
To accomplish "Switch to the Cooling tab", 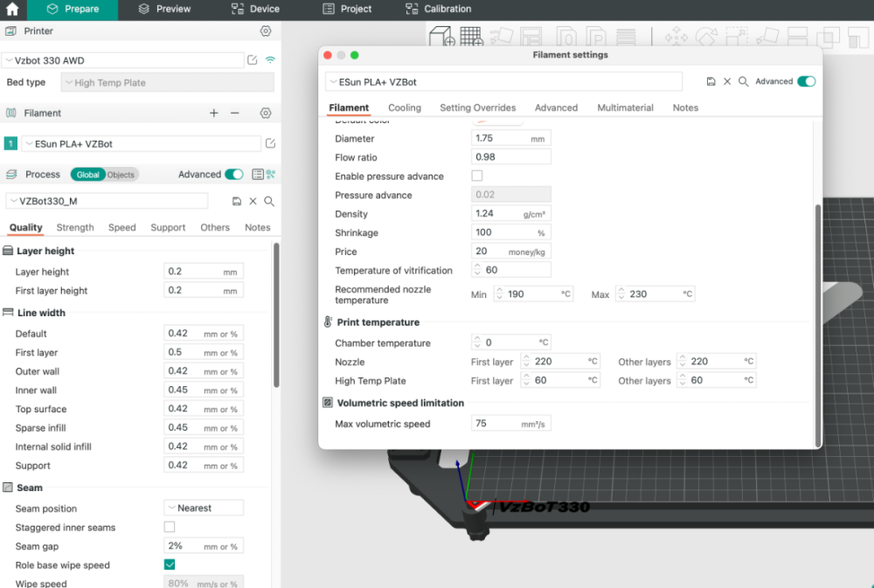I will (x=405, y=107).
